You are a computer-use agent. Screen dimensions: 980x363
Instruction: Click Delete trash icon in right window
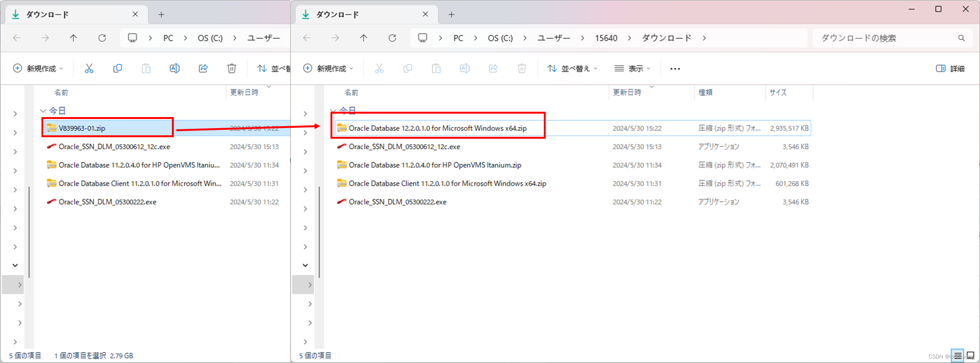(x=522, y=68)
